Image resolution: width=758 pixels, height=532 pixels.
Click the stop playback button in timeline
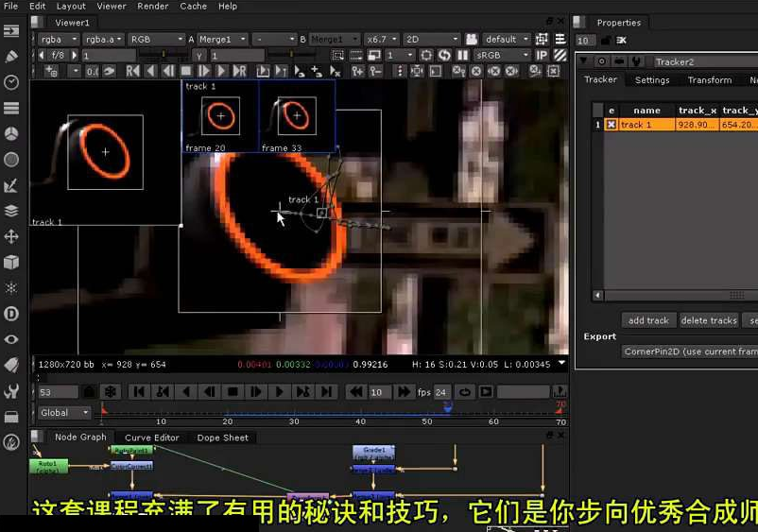(x=233, y=391)
